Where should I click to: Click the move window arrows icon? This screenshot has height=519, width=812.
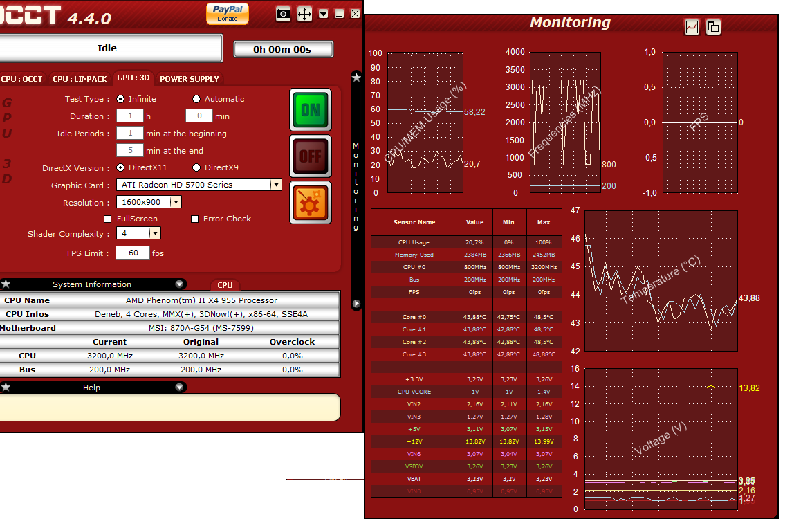click(304, 14)
